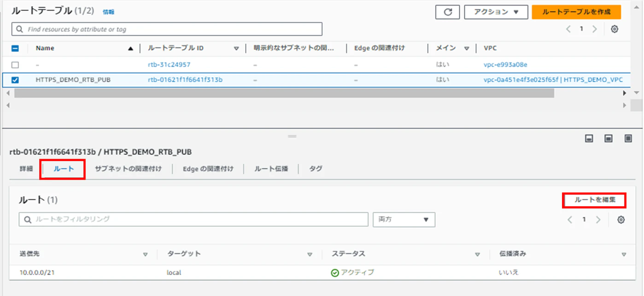Focus the ルートをフィルタリング search field
This screenshot has width=644, height=296.
pyautogui.click(x=193, y=220)
